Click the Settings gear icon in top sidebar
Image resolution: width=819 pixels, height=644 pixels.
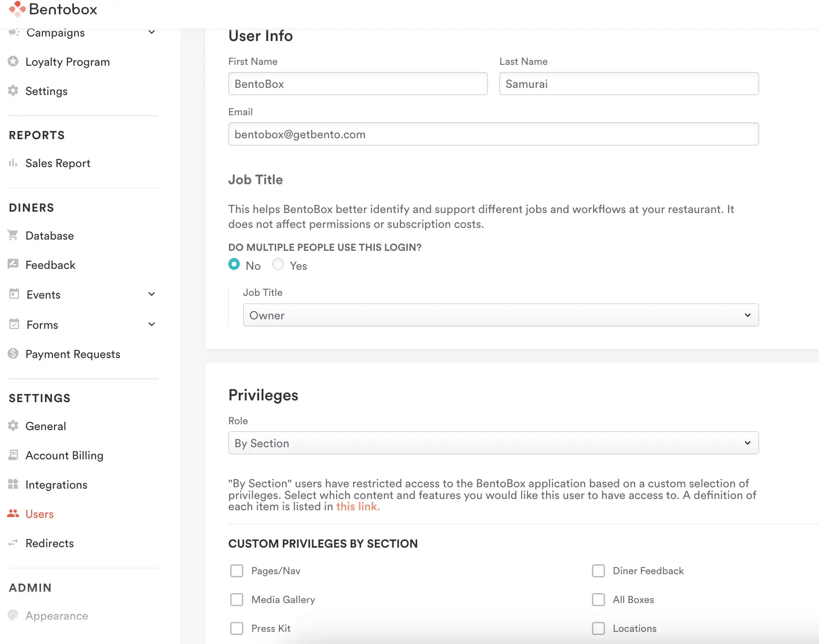point(13,91)
